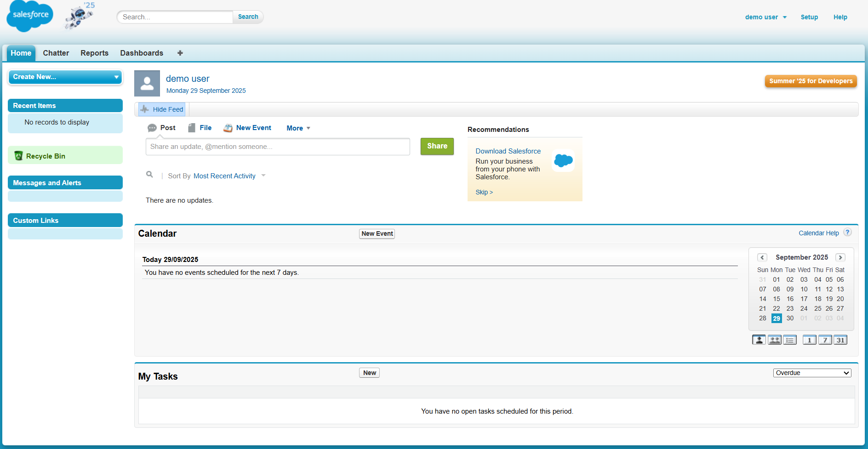Click the Recycle Bin link
This screenshot has width=868, height=449.
coord(46,156)
